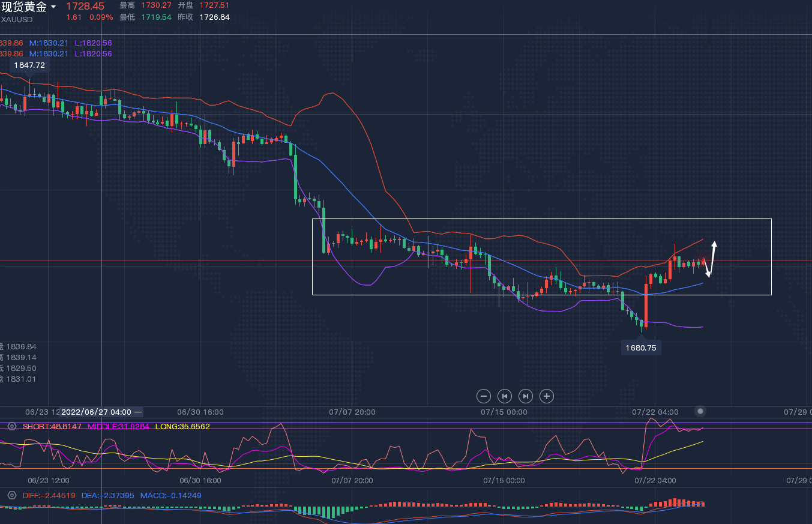Click the MACD:-0.14249 indicator label
The width and height of the screenshot is (812, 524).
coord(170,495)
